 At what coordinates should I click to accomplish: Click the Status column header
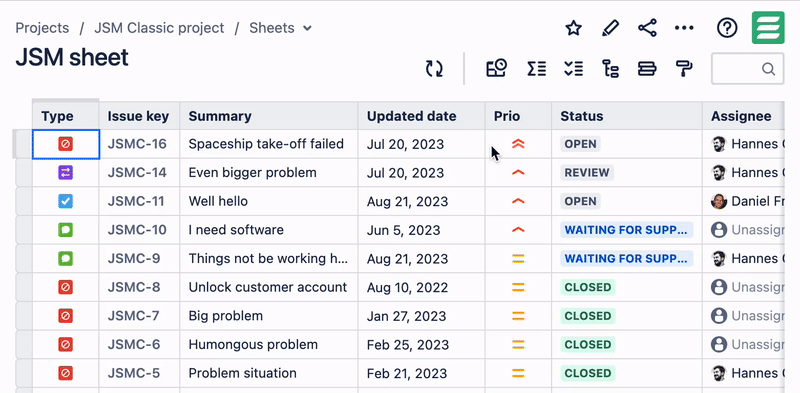tap(582, 116)
